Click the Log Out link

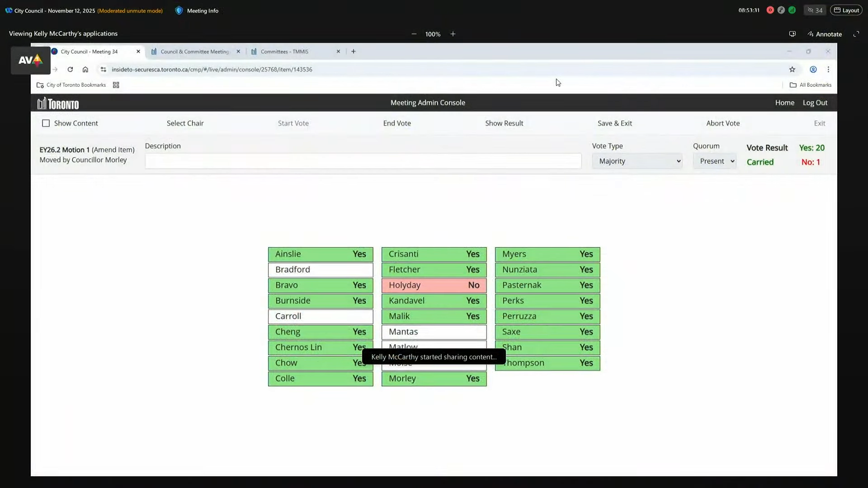tap(815, 103)
